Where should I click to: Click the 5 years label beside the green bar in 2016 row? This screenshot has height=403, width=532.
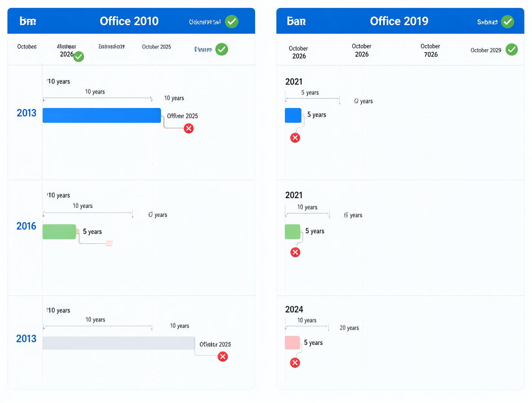(92, 232)
